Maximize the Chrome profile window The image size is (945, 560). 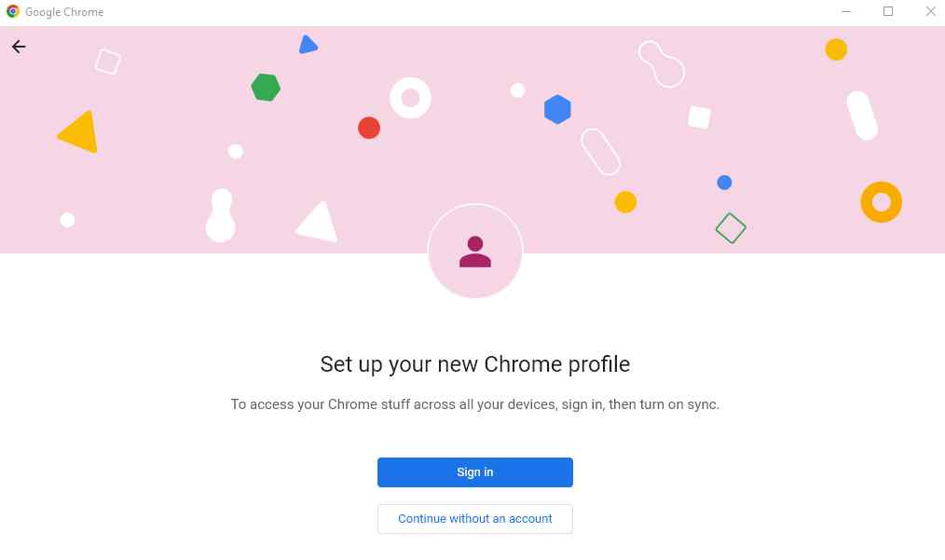888,11
